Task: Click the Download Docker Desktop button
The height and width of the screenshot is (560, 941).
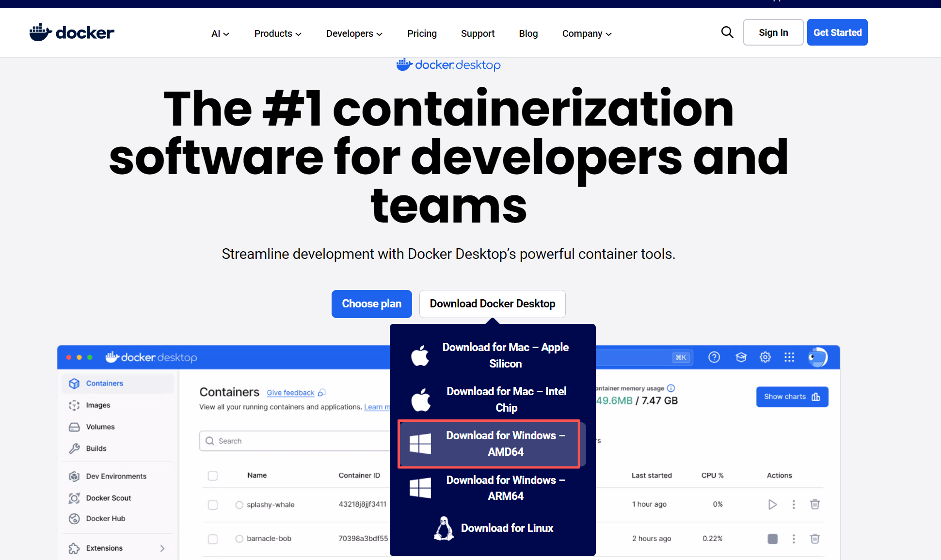Action: point(493,304)
